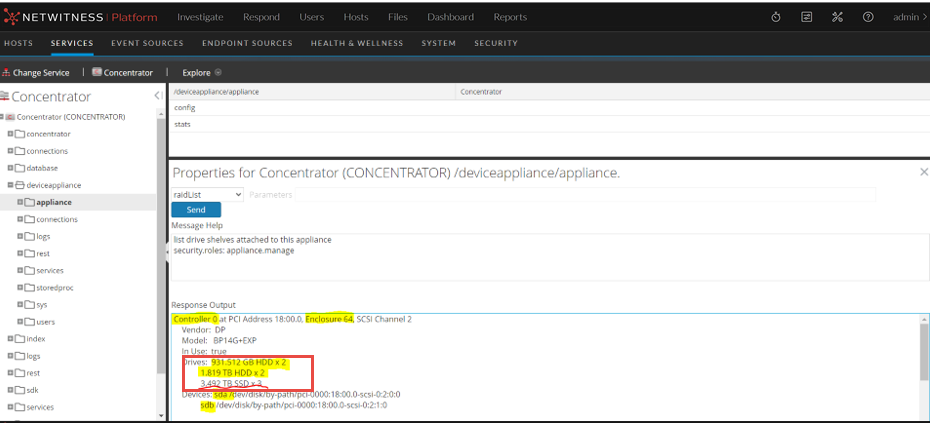Open the admin user menu
This screenshot has width=930, height=423.
pyautogui.click(x=908, y=17)
